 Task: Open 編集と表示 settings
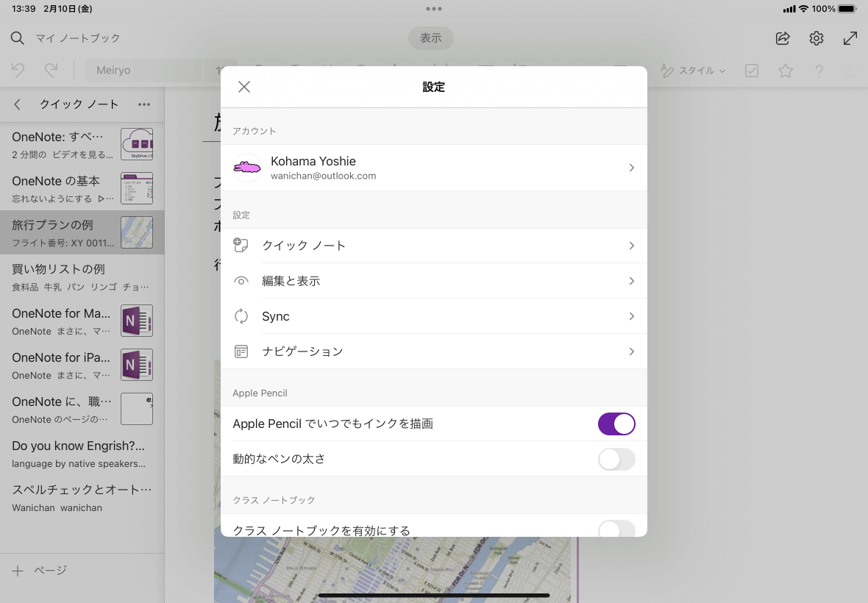(x=433, y=281)
